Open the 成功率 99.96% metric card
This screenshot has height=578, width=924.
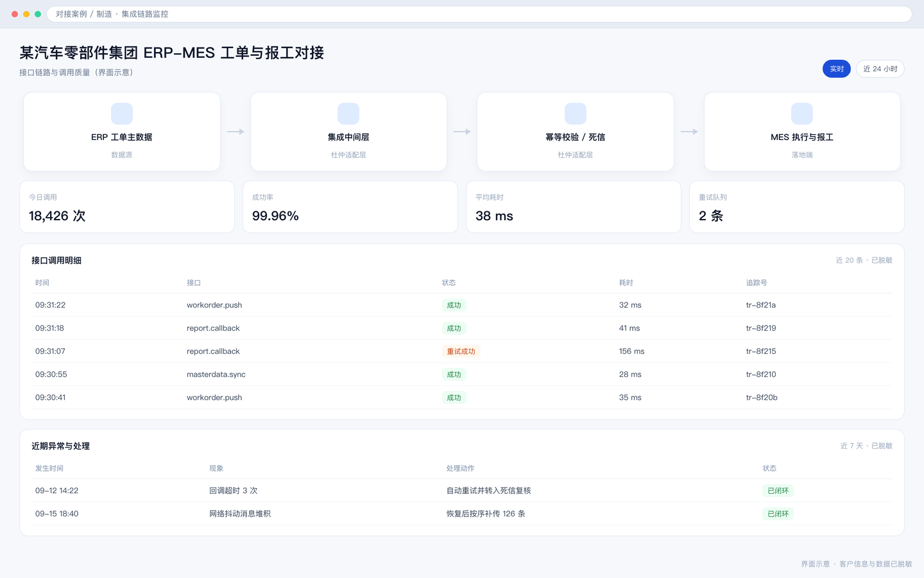[x=350, y=207]
